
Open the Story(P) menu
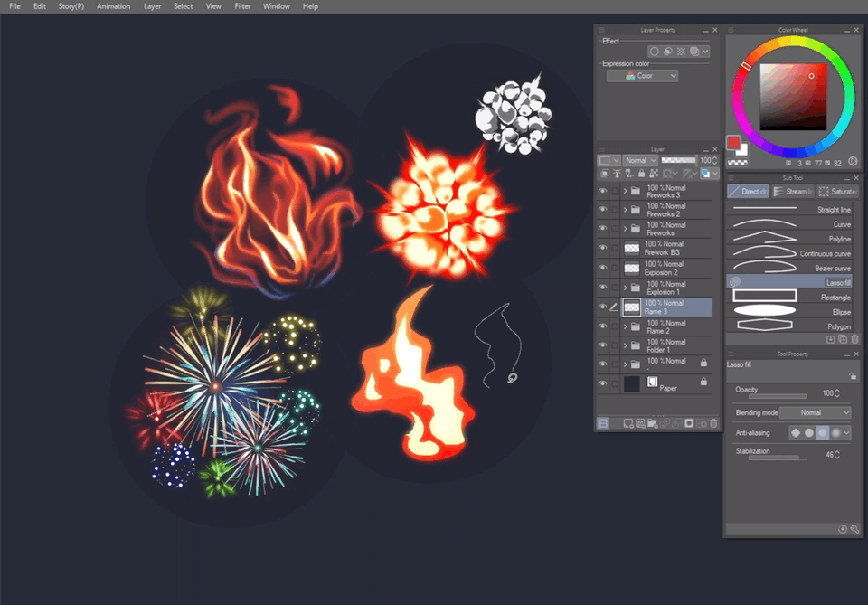pos(71,6)
